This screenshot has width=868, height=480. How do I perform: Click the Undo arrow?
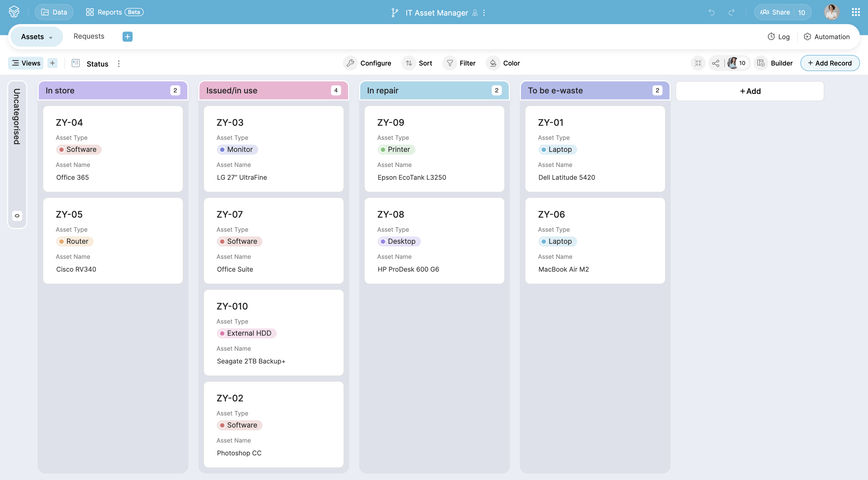point(712,13)
